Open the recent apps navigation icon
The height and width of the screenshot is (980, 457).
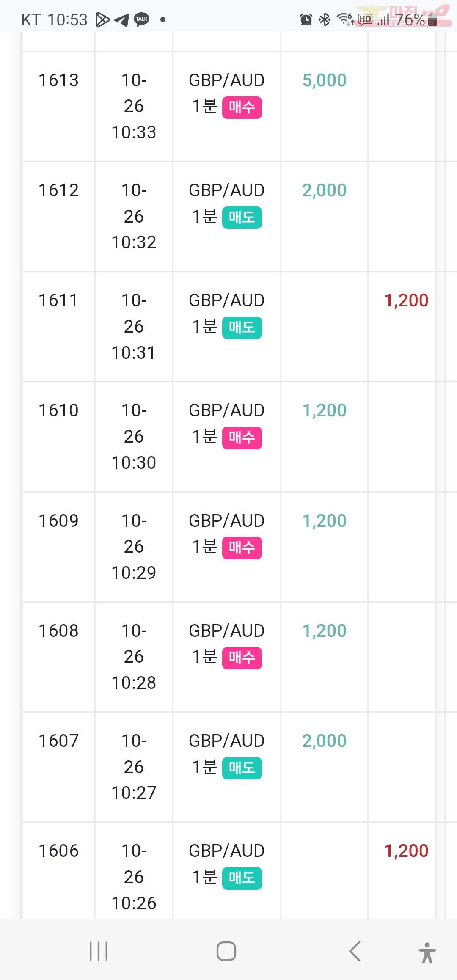[x=99, y=951]
